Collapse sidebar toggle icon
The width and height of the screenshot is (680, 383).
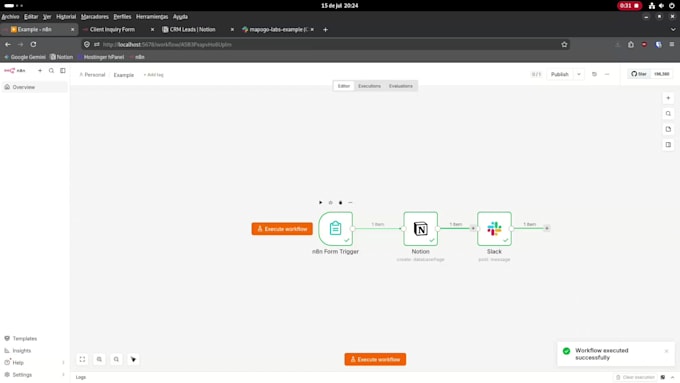[63, 71]
